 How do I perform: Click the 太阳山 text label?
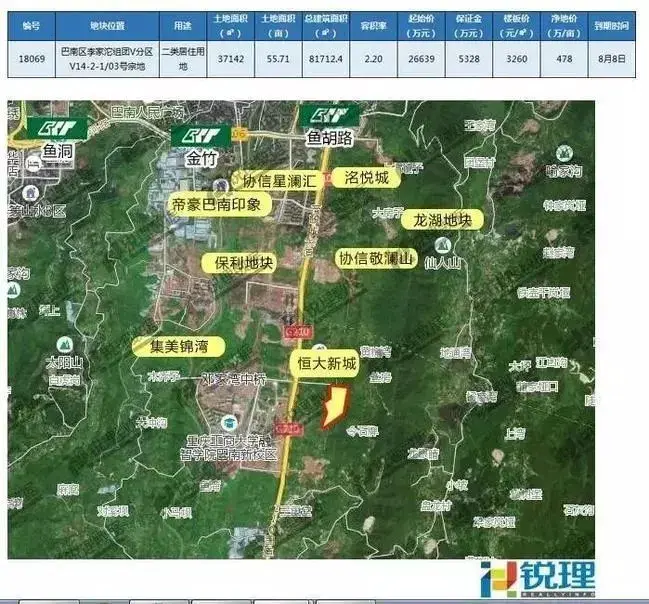(65, 363)
